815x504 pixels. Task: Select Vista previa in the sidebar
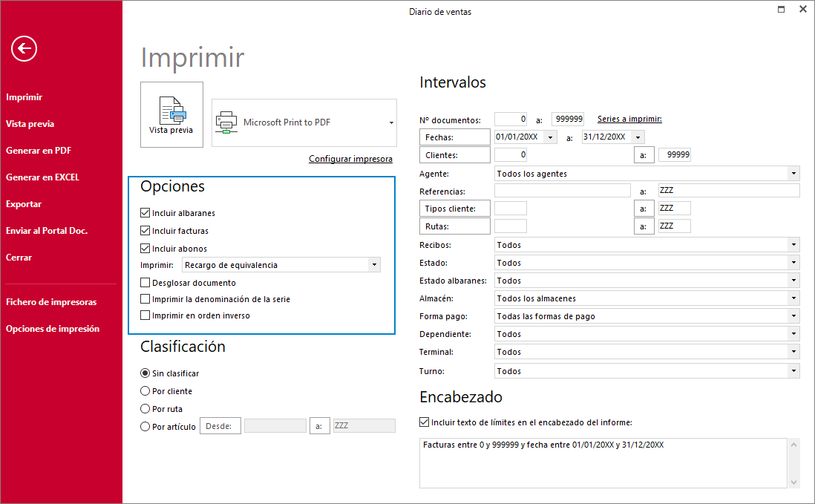30,124
